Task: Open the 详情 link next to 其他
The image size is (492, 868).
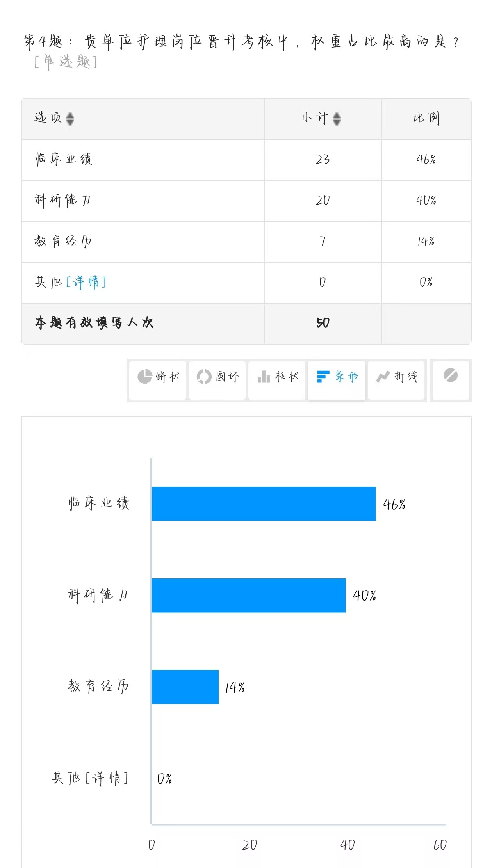Action: point(86,282)
